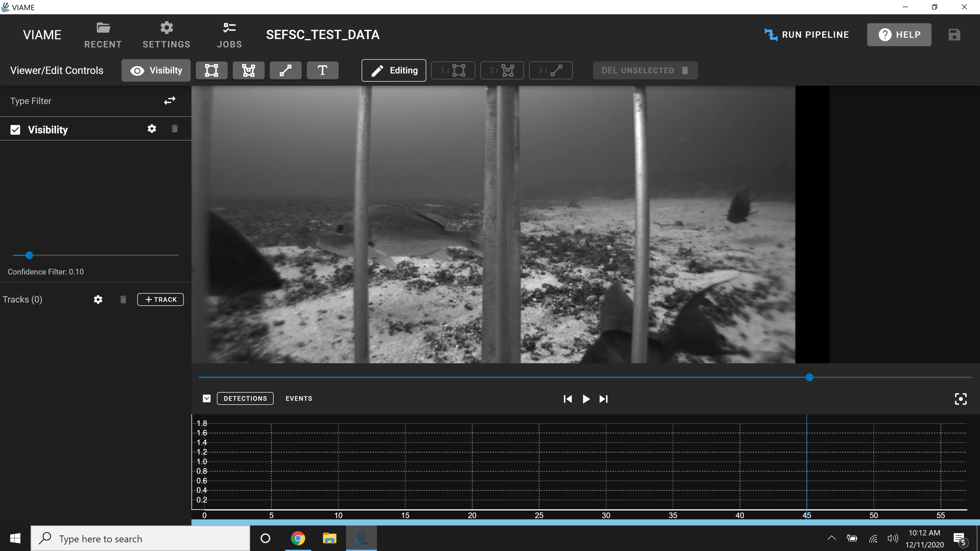Viewport: 980px width, 551px height.
Task: Click the RUN PIPELINE button
Action: 806,35
